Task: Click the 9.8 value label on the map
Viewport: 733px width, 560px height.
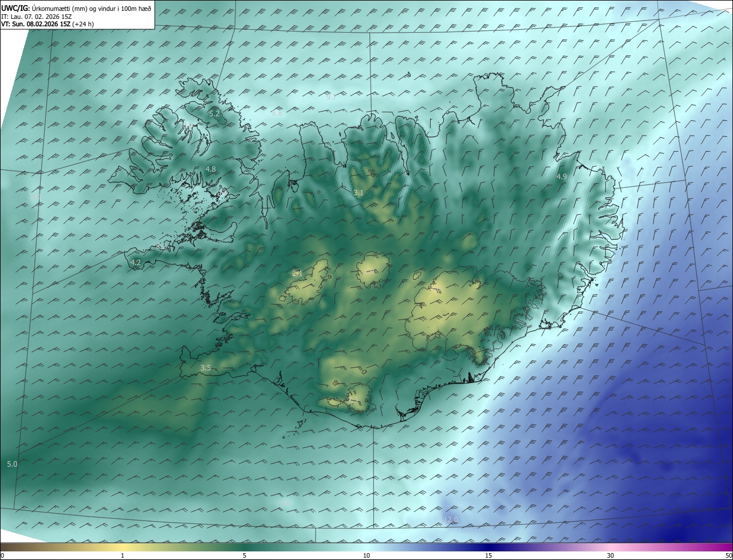Action: coord(277,113)
